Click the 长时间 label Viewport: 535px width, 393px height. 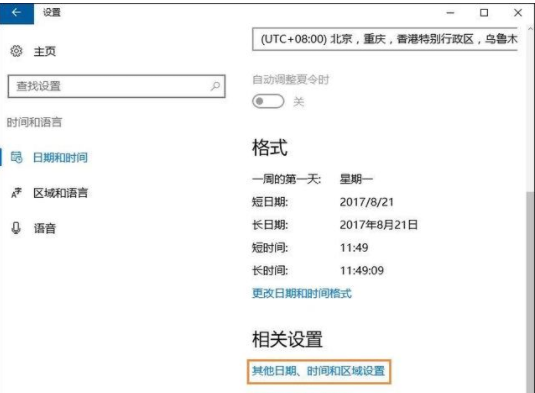pyautogui.click(x=270, y=271)
